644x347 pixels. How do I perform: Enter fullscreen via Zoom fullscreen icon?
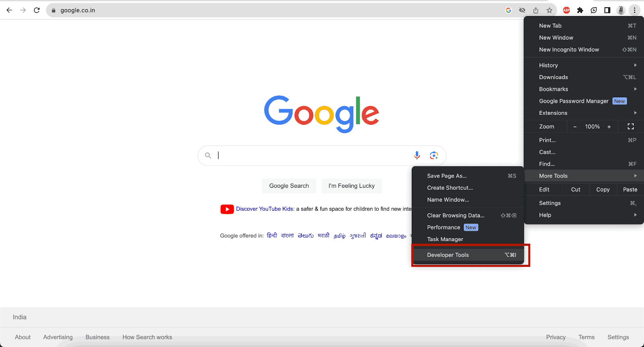coord(631,126)
